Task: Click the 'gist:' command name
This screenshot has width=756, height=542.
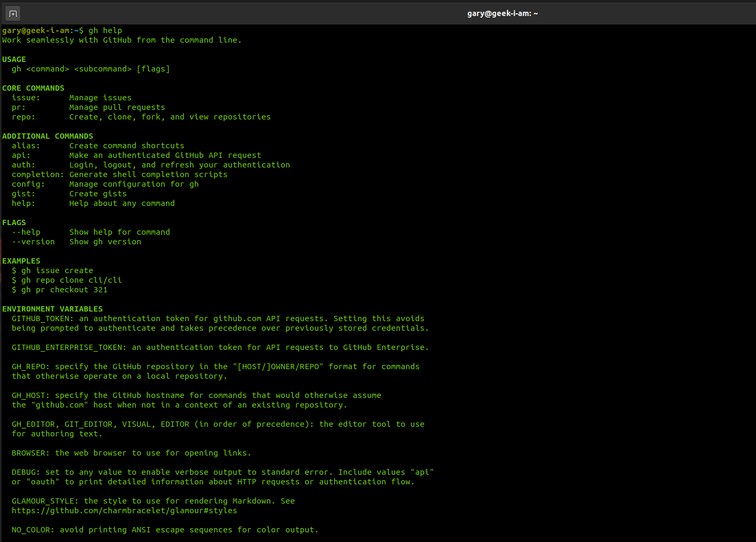Action: coord(23,194)
